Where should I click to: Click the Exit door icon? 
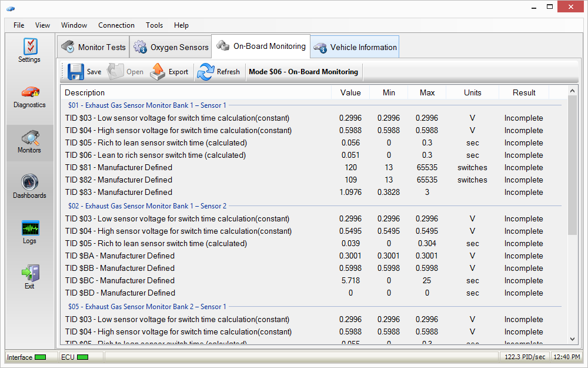29,273
